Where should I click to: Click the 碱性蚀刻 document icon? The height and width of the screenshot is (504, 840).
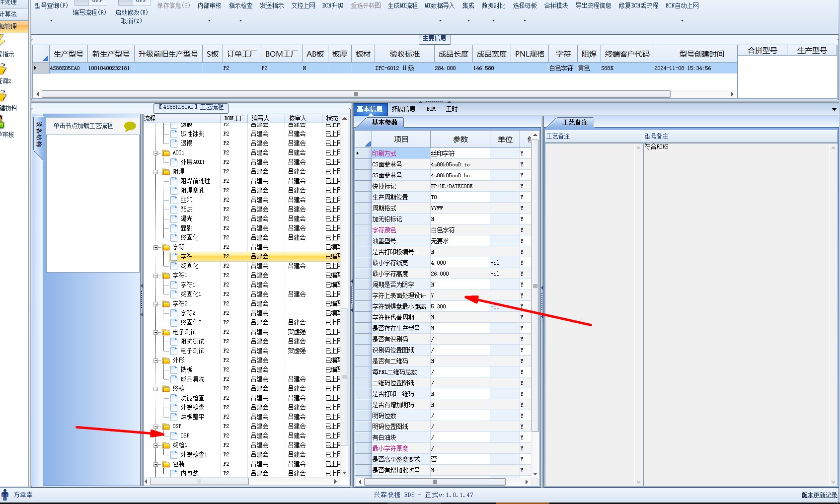(x=174, y=134)
